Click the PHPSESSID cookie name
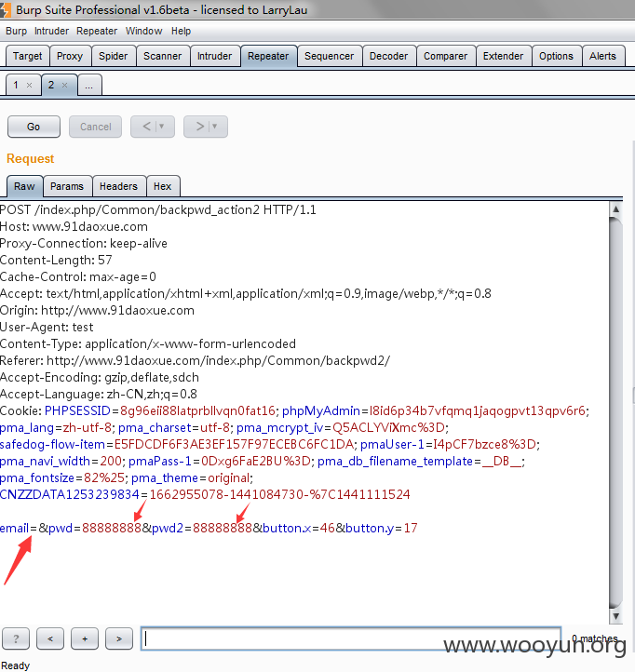This screenshot has width=635, height=672. point(77,411)
